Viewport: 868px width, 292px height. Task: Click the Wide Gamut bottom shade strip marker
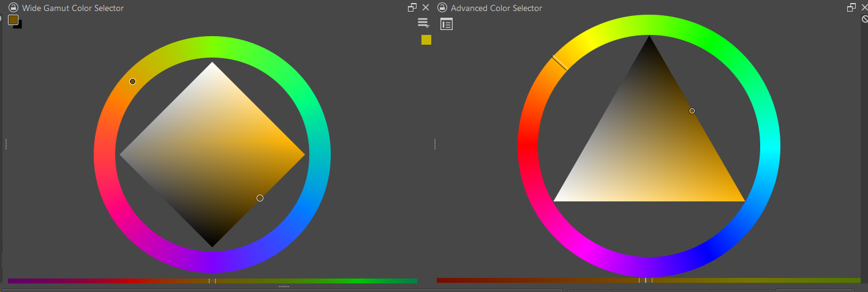pos(212,281)
